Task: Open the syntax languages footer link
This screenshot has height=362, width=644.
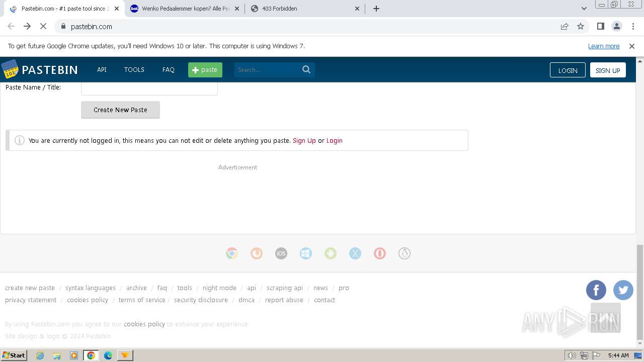Action: coord(91,288)
